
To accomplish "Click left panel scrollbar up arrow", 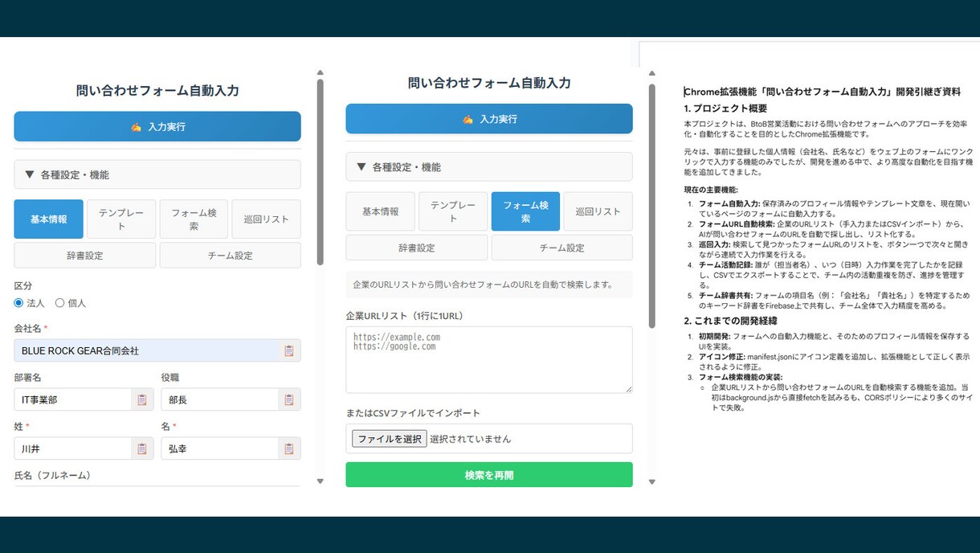I will click(321, 72).
